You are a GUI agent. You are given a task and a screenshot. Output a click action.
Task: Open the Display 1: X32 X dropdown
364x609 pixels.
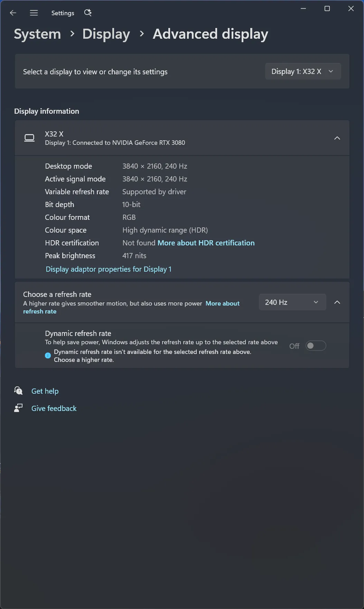(303, 72)
